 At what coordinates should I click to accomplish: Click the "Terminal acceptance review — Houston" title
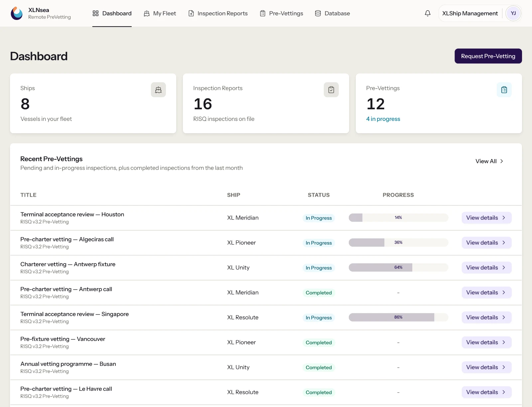coord(72,214)
